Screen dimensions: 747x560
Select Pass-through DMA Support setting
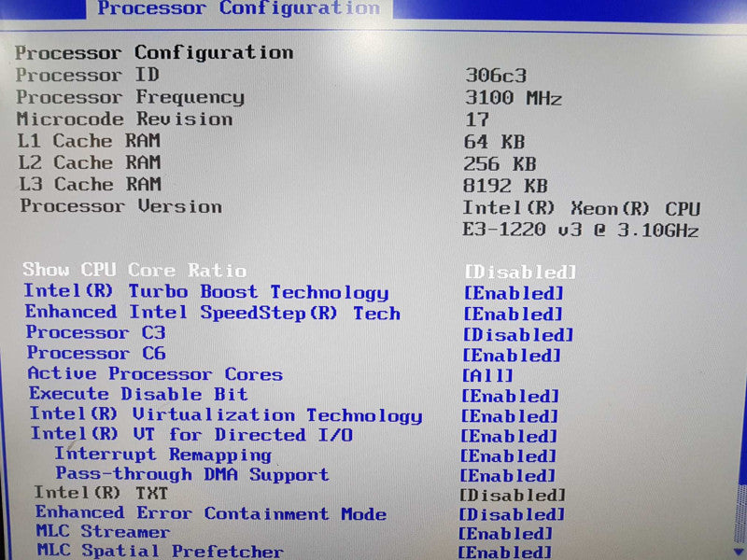pos(192,474)
